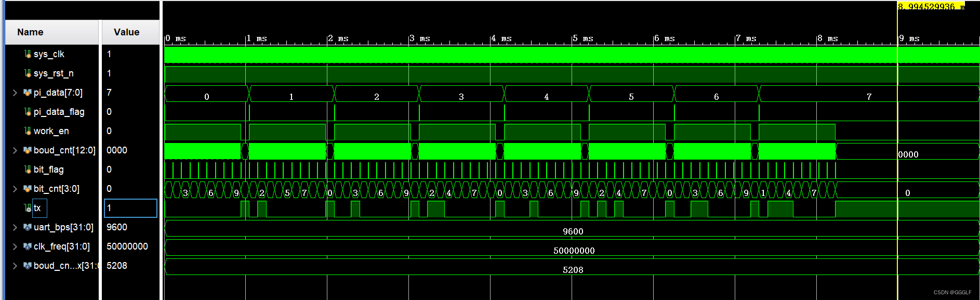The width and height of the screenshot is (980, 300).
Task: Click the pi_data_flag signal icon
Action: pos(28,112)
